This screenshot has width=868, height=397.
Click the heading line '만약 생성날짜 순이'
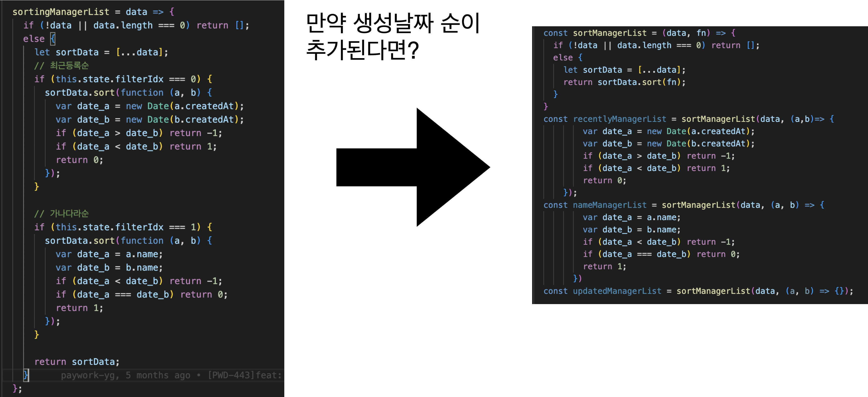393,23
